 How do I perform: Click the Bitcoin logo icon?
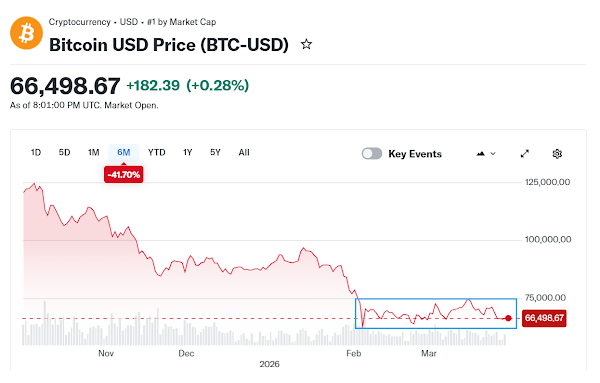26,33
